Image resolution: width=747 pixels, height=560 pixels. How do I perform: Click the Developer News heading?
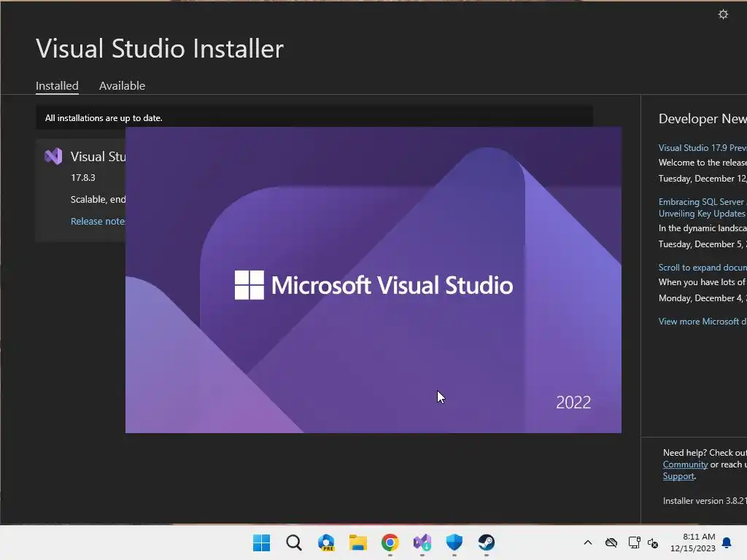click(x=703, y=119)
